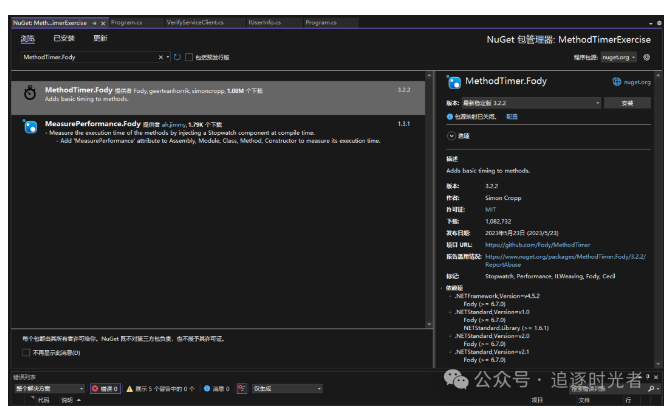Click the build-only filter icon in error list

tap(242, 388)
